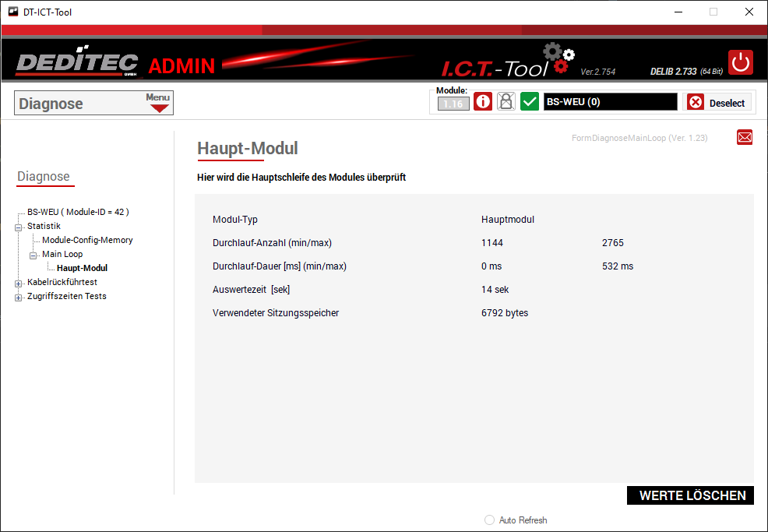This screenshot has width=768, height=532.
Task: Click the green checkmark status icon
Action: pyautogui.click(x=530, y=102)
